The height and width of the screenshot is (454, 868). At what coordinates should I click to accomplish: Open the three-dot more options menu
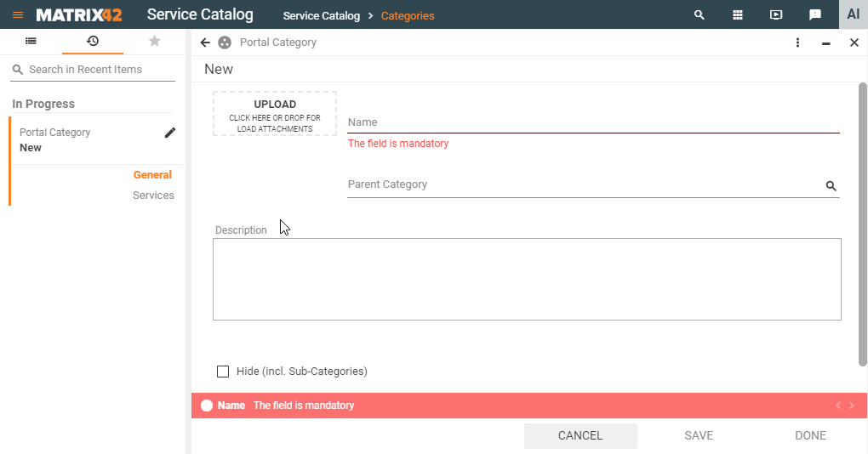(x=797, y=43)
